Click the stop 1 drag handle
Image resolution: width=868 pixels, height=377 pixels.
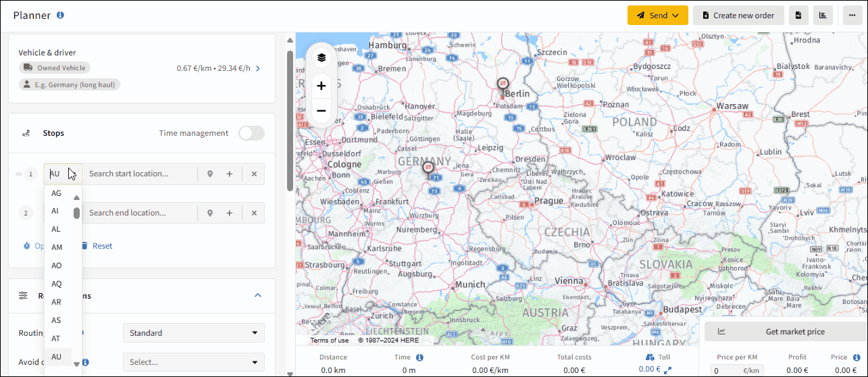18,174
